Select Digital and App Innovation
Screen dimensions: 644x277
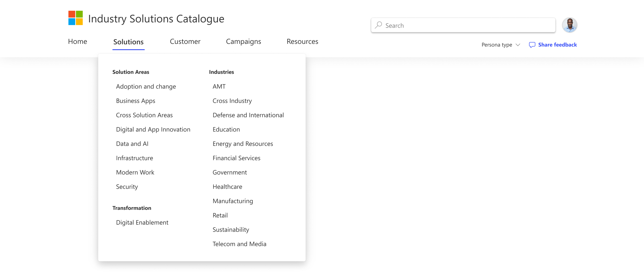(x=153, y=129)
